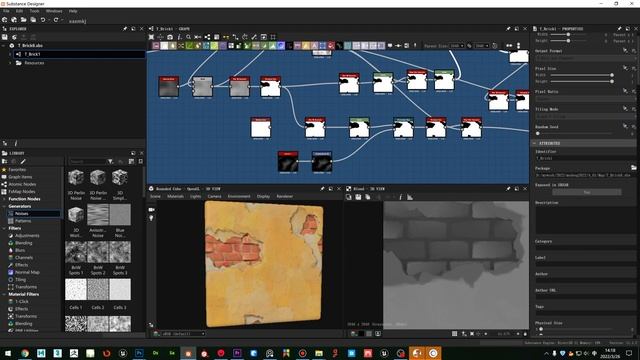Collapse the Attributes section in Properties

535,143
